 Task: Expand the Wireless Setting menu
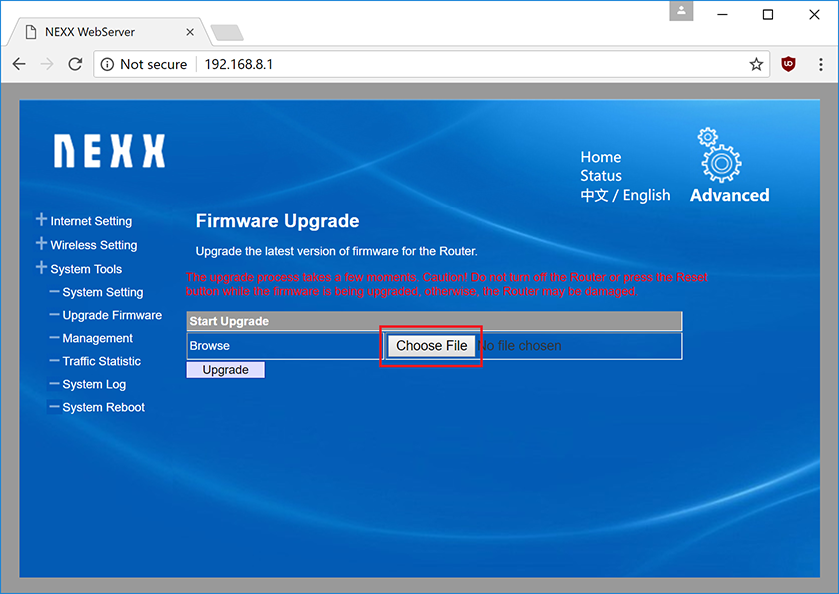(87, 245)
